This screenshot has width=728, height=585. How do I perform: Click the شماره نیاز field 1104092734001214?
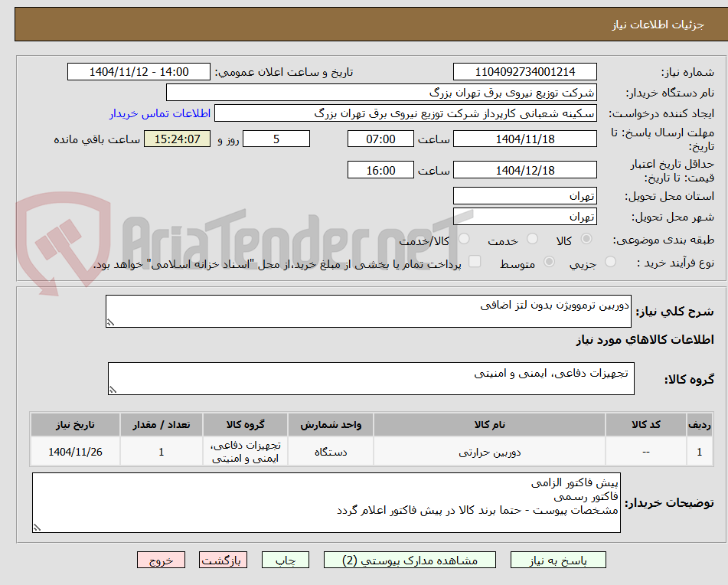(524, 72)
